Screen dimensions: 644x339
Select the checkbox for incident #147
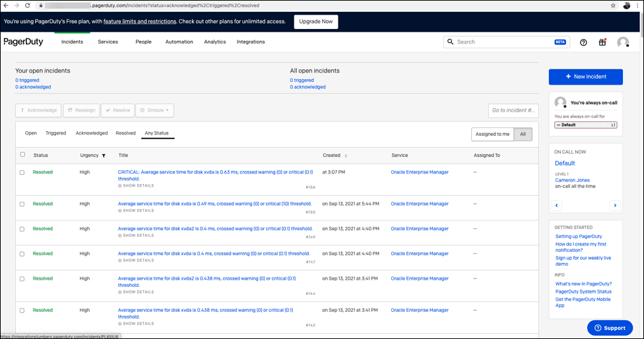click(22, 254)
